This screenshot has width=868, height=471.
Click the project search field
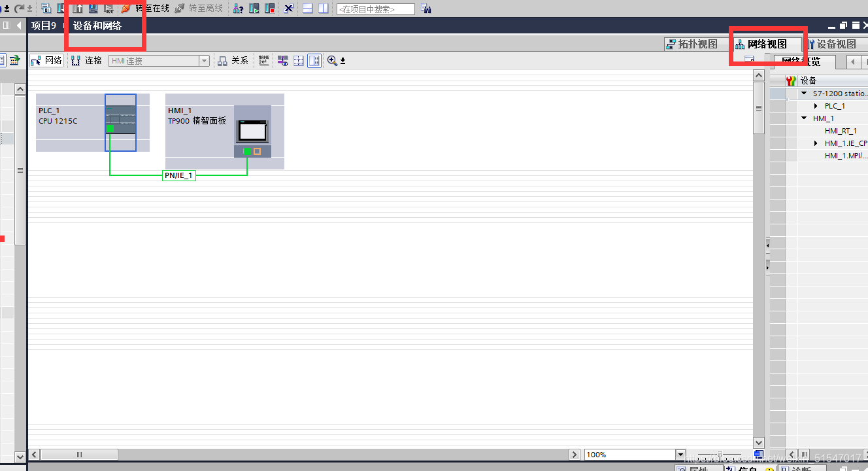point(376,9)
